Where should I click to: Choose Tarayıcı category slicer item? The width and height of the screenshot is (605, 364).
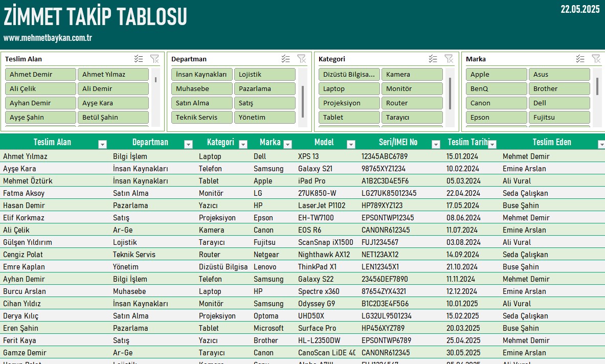click(412, 117)
